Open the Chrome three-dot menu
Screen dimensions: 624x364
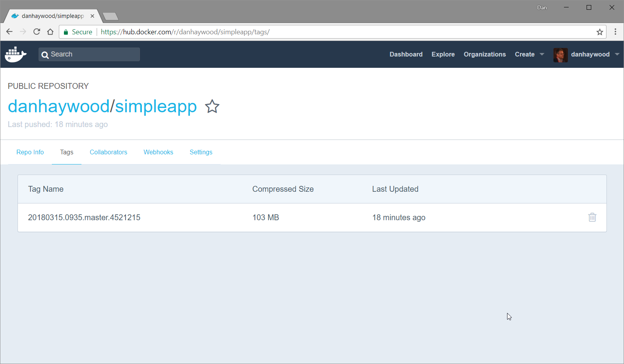click(615, 32)
